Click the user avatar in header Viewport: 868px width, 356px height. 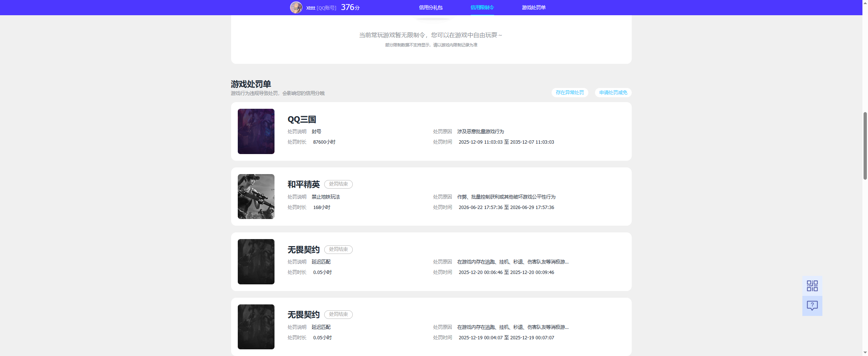pyautogui.click(x=296, y=7)
